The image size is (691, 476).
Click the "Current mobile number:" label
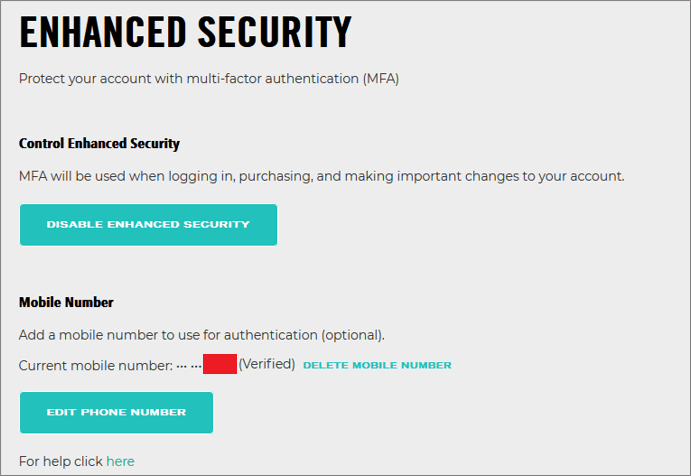click(x=95, y=365)
